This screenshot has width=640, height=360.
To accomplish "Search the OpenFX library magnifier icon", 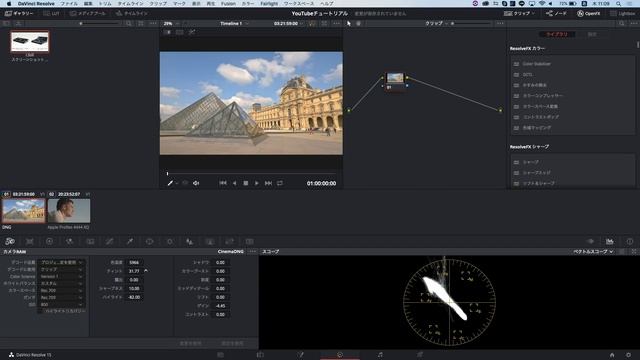I will (x=621, y=24).
